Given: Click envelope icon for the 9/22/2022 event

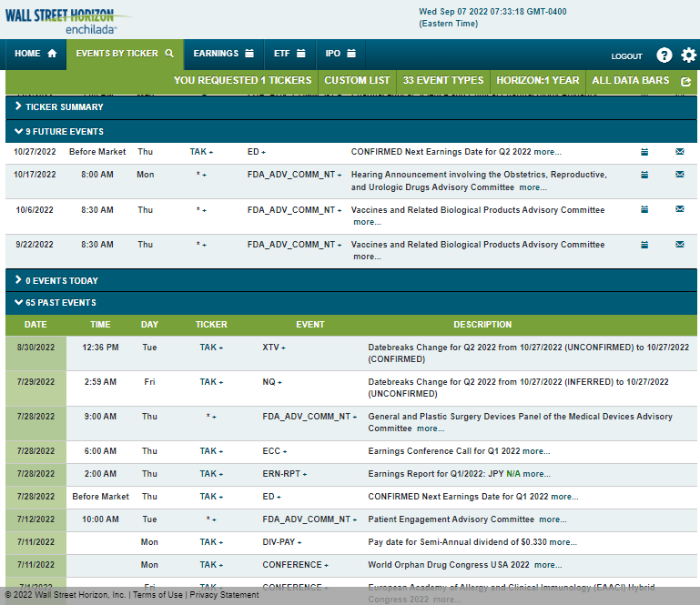Looking at the screenshot, I should (x=679, y=245).
